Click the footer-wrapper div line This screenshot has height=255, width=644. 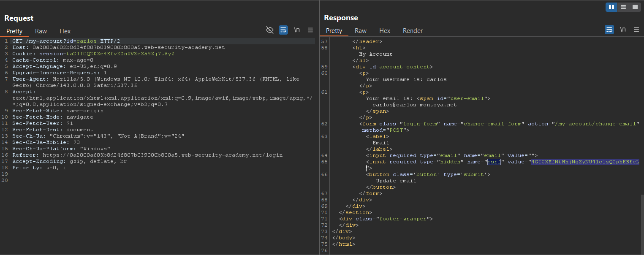386,219
